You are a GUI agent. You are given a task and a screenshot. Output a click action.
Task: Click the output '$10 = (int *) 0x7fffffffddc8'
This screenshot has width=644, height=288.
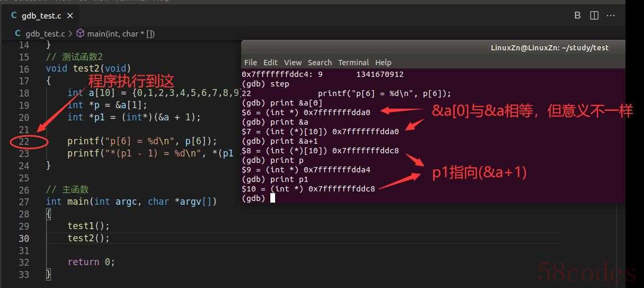pyautogui.click(x=308, y=189)
